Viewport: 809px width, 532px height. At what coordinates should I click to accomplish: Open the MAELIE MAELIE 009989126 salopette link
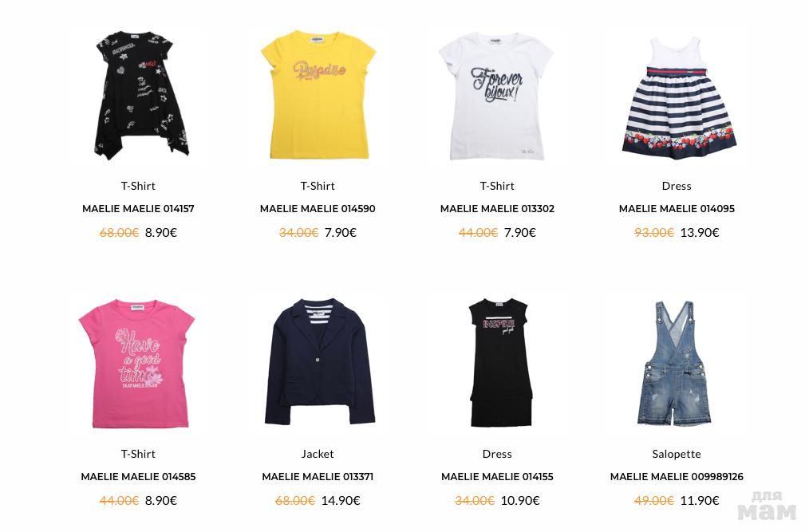click(x=677, y=477)
